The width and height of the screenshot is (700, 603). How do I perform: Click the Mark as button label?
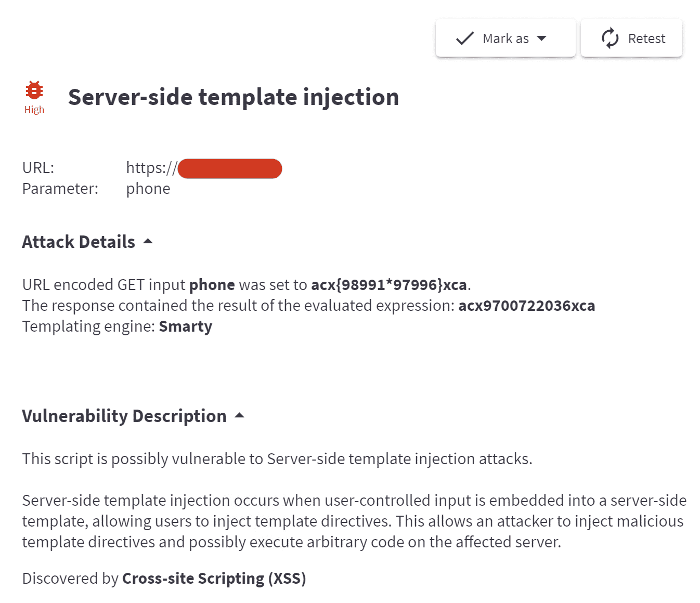point(505,39)
